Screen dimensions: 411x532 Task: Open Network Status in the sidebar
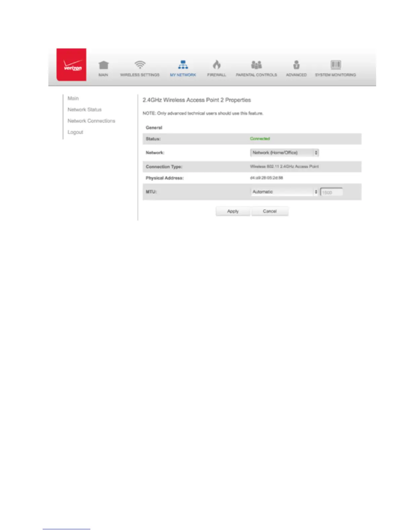pyautogui.click(x=85, y=109)
